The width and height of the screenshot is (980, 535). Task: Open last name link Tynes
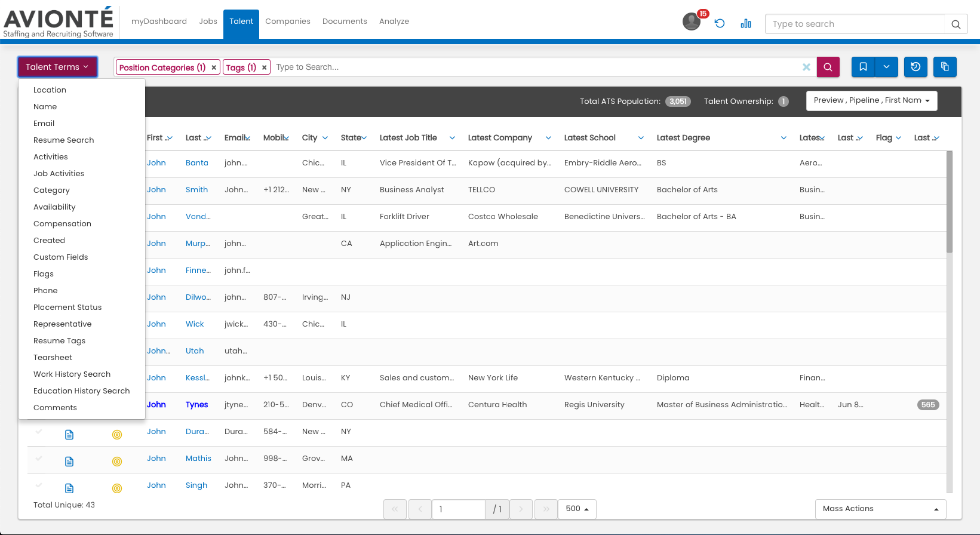coord(197,405)
